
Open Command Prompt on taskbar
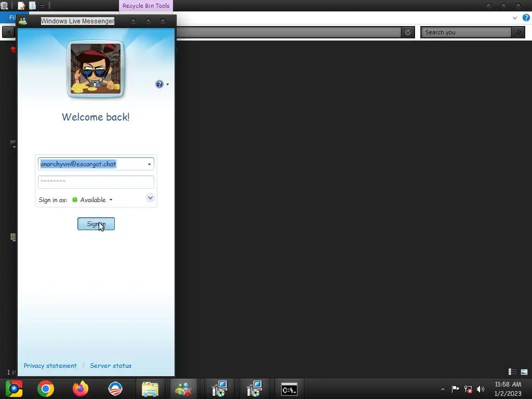[x=289, y=389]
